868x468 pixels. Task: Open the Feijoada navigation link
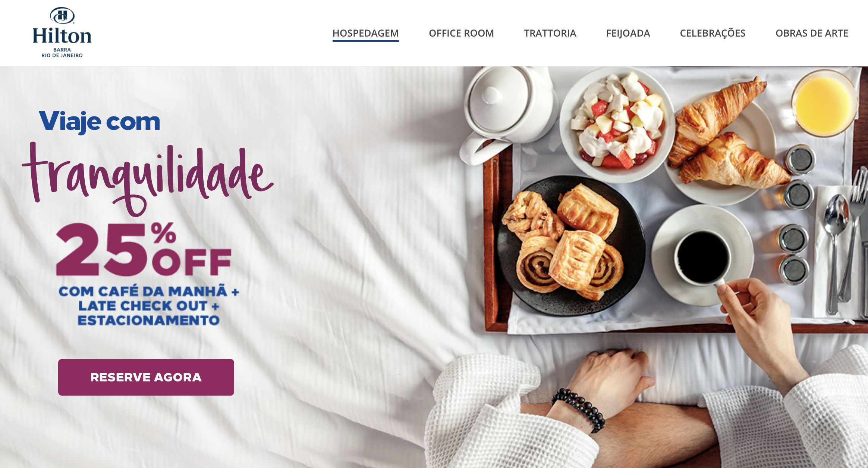(628, 33)
